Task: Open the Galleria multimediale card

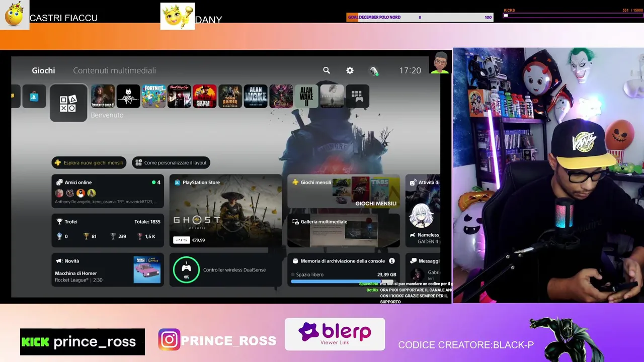Action: pos(344,231)
